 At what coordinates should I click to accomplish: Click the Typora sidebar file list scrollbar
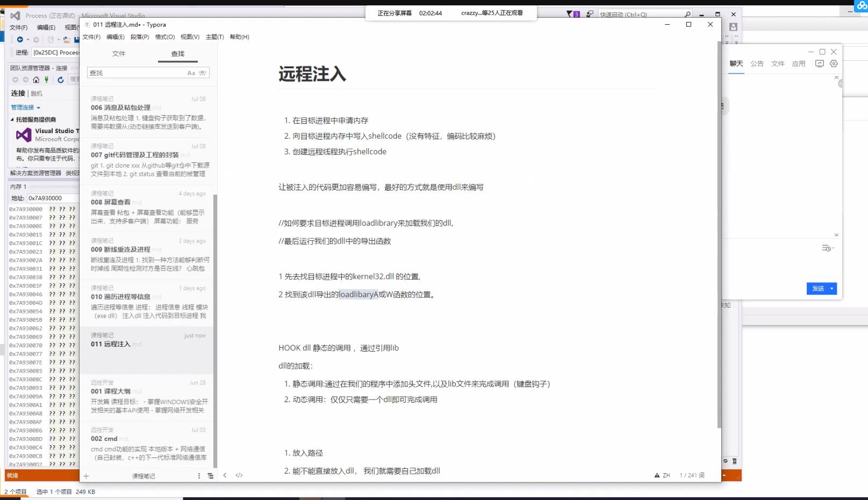point(215,331)
